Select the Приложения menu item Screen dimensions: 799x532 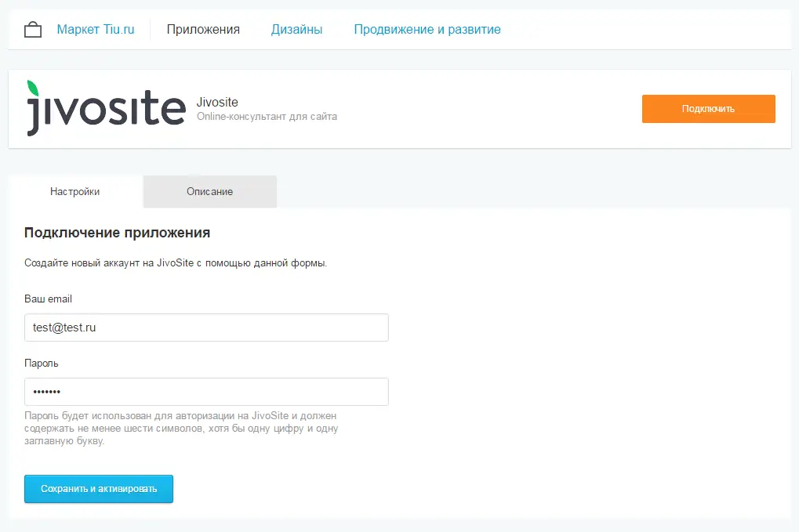(x=203, y=30)
